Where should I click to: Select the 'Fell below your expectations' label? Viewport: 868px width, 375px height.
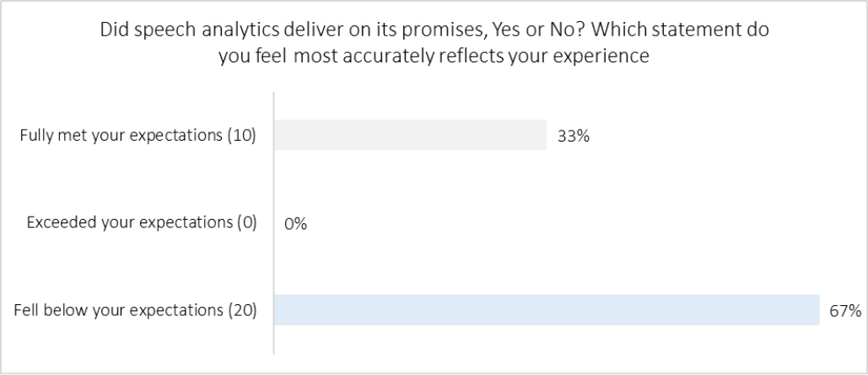[x=135, y=311]
